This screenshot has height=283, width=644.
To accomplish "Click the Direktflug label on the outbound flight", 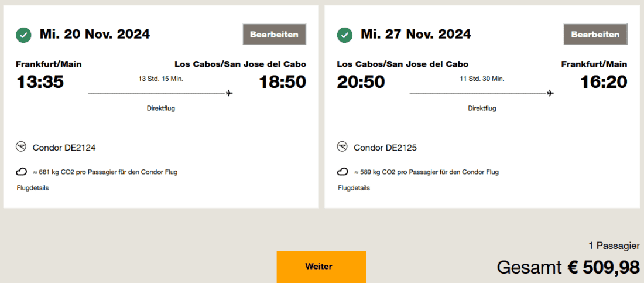I will 161,108.
